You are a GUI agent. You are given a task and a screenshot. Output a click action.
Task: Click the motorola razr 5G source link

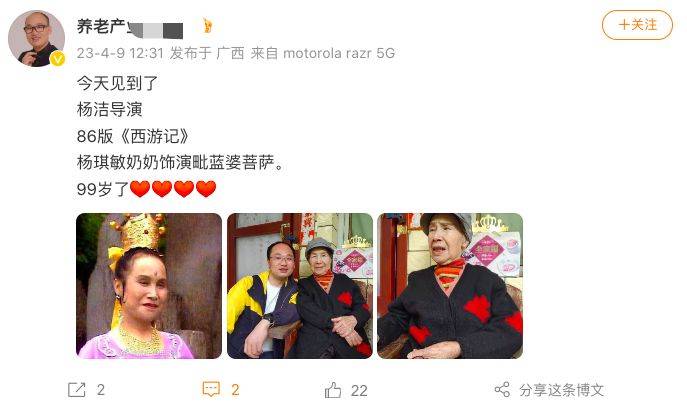339,53
